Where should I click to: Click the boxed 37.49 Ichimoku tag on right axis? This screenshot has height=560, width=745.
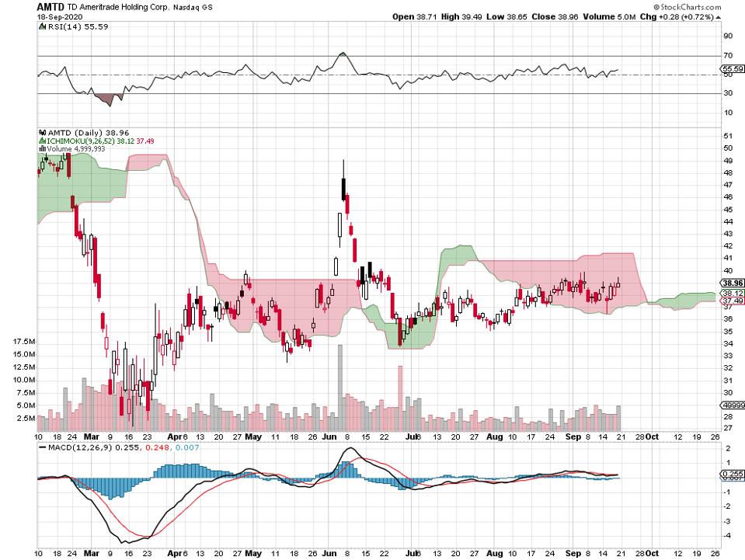coord(733,301)
